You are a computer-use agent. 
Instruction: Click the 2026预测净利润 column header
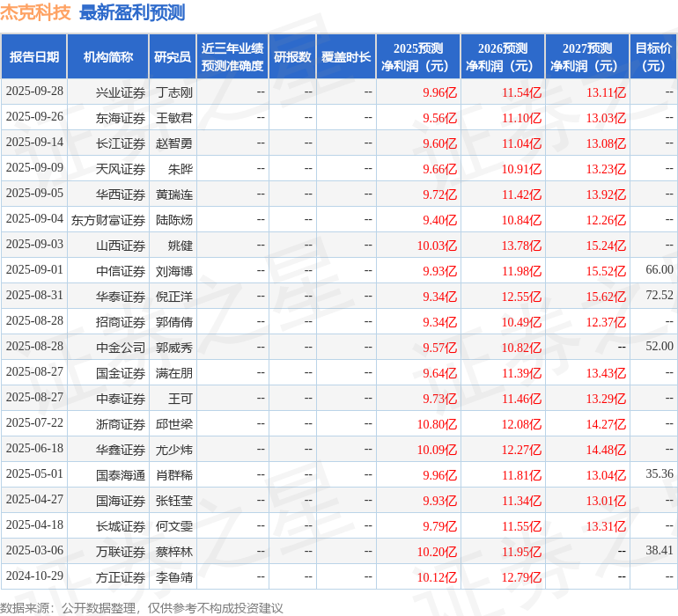click(503, 56)
